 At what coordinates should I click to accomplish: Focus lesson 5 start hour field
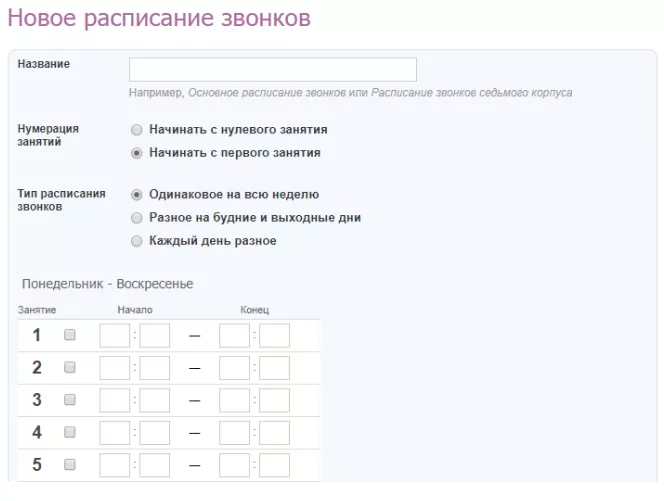pyautogui.click(x=115, y=465)
